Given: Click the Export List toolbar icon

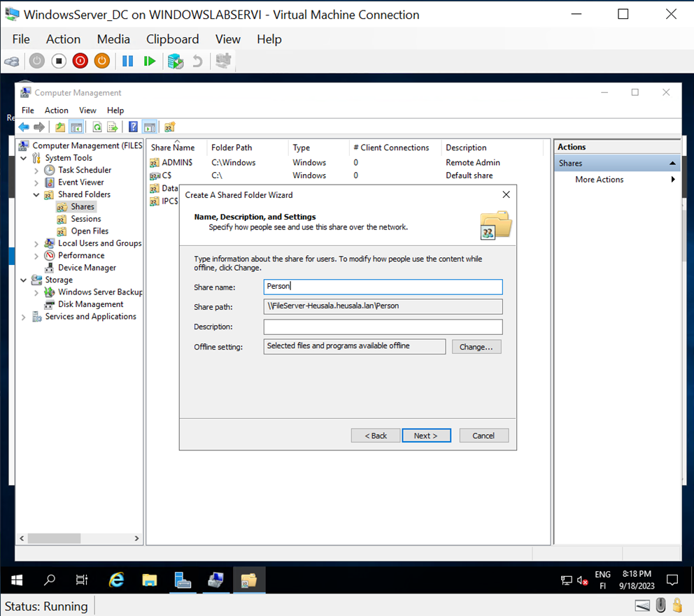Looking at the screenshot, I should [x=113, y=127].
